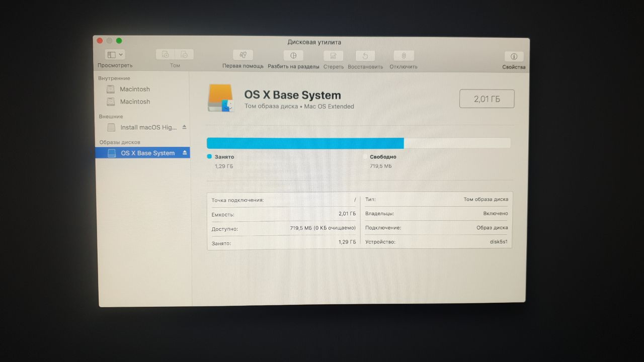Click the 1,29 ГБ value under Занято legend
644x362 pixels.
click(x=224, y=166)
